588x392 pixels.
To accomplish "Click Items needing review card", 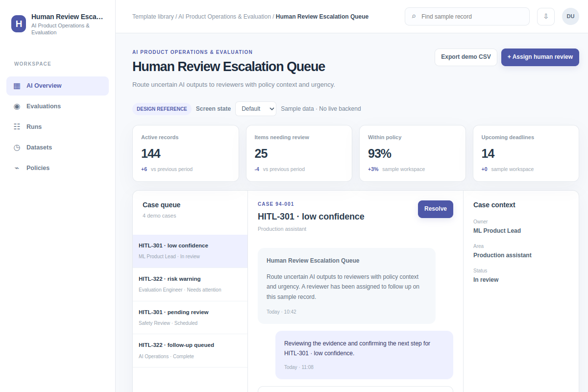I will click(299, 153).
